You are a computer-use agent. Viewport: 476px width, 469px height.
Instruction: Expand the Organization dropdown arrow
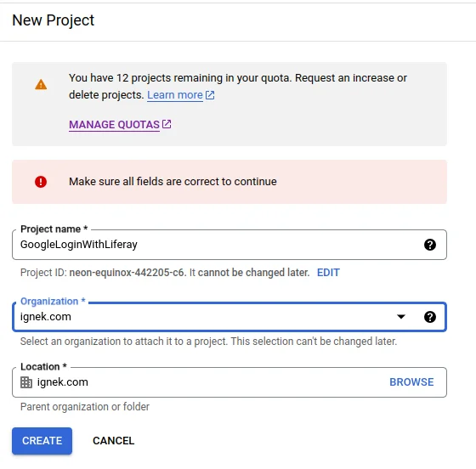401,317
